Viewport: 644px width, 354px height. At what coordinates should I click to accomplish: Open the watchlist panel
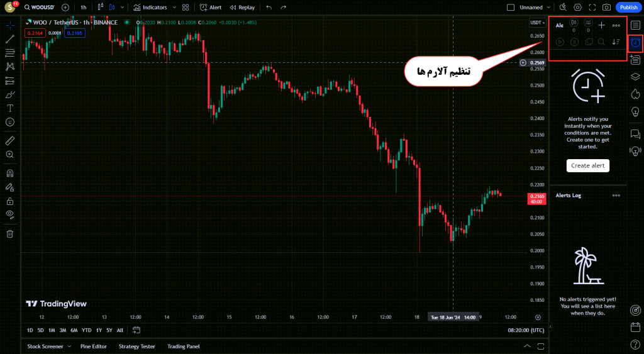(635, 25)
